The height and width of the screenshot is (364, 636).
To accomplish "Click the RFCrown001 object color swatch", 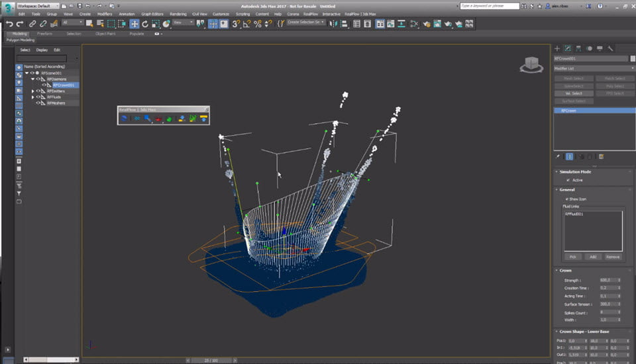I will (x=632, y=59).
